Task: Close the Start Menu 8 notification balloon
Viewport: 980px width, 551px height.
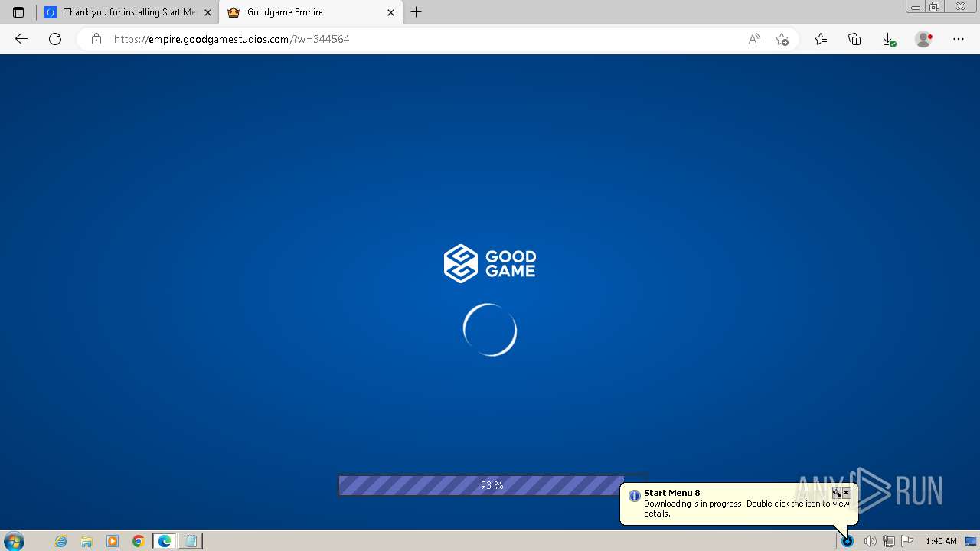Action: point(846,493)
